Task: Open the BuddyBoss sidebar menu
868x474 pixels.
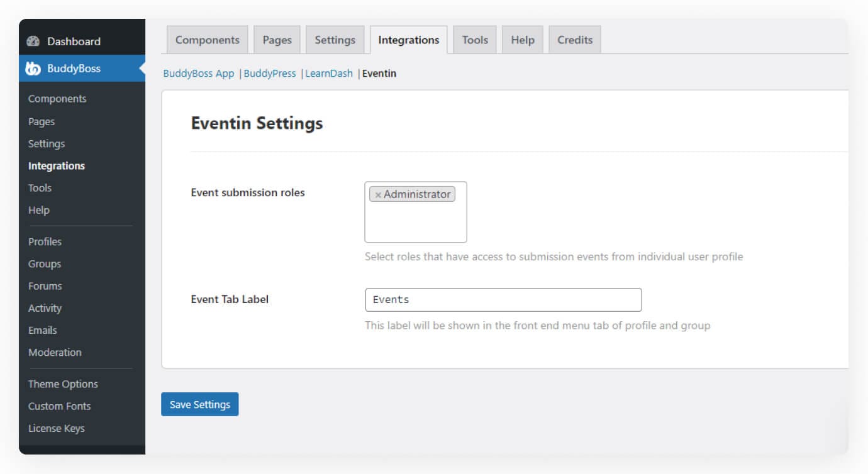Action: (x=82, y=69)
